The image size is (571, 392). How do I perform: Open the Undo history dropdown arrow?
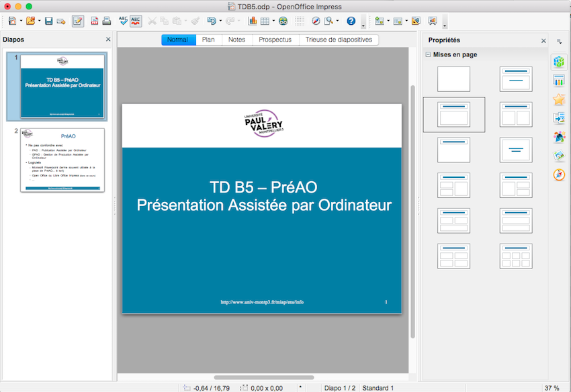point(220,21)
